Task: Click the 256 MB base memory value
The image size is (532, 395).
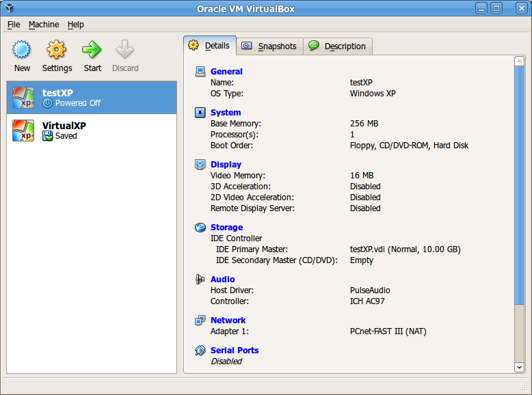Action: coord(364,124)
